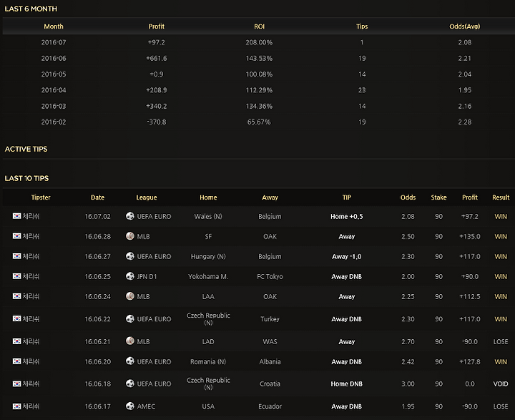515x420 pixels.
Task: Open tipster 체리쉬 in the Wales row
Action: (31, 216)
